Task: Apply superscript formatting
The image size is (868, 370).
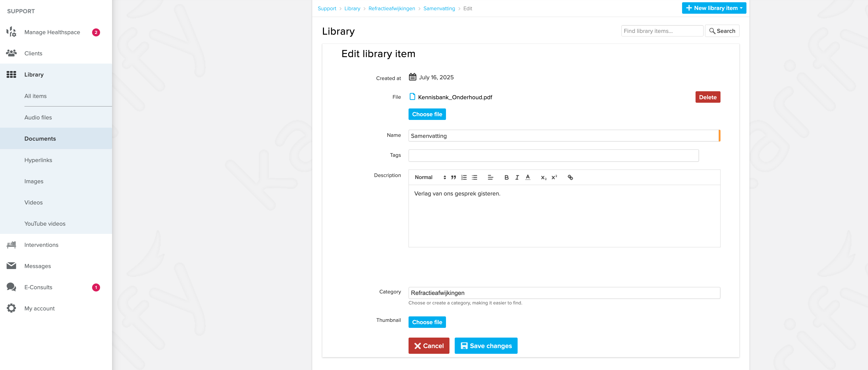Action: 554,178
